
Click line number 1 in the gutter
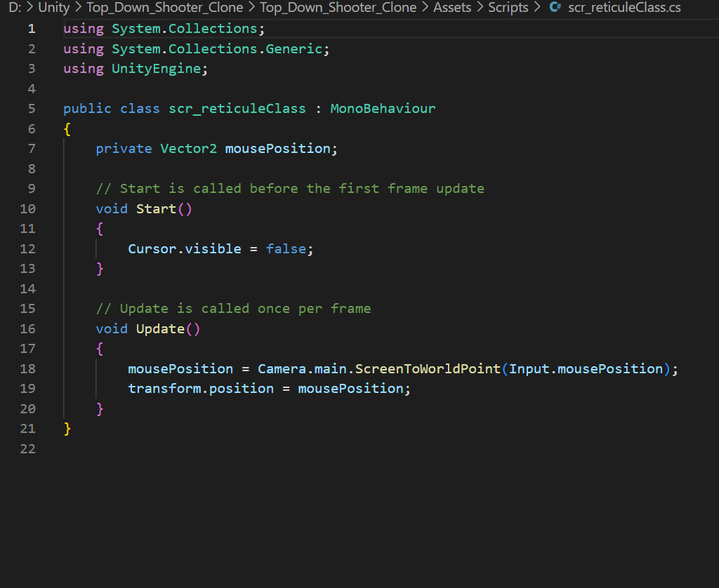(x=31, y=29)
